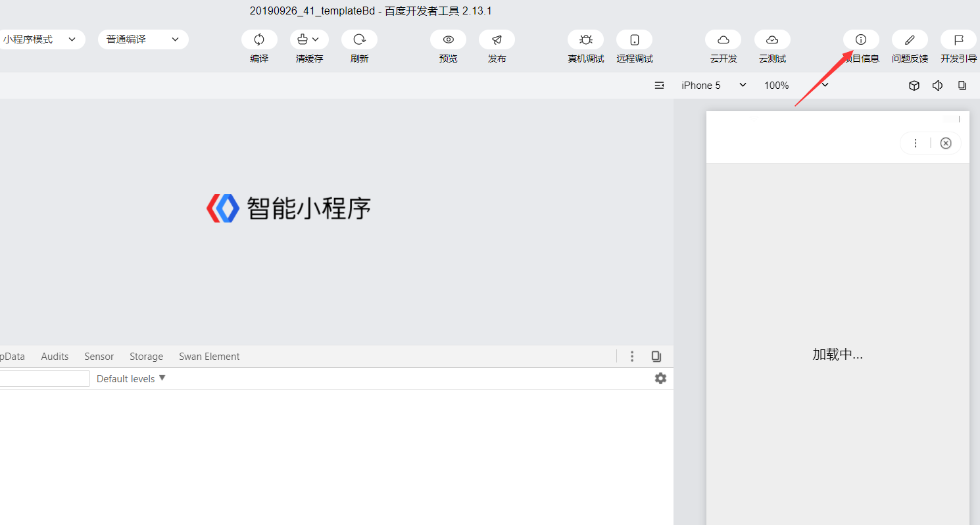Click the console filter input field
Image resolution: width=980 pixels, height=525 pixels.
pyautogui.click(x=45, y=378)
